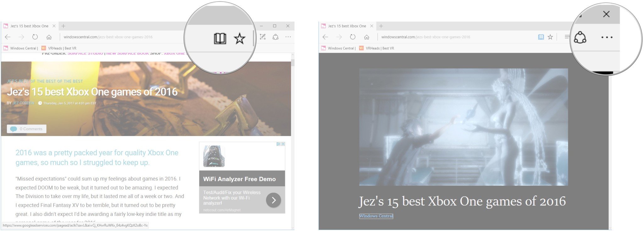
Task: Open Windows Central favorite in left window
Action: pyautogui.click(x=21, y=48)
